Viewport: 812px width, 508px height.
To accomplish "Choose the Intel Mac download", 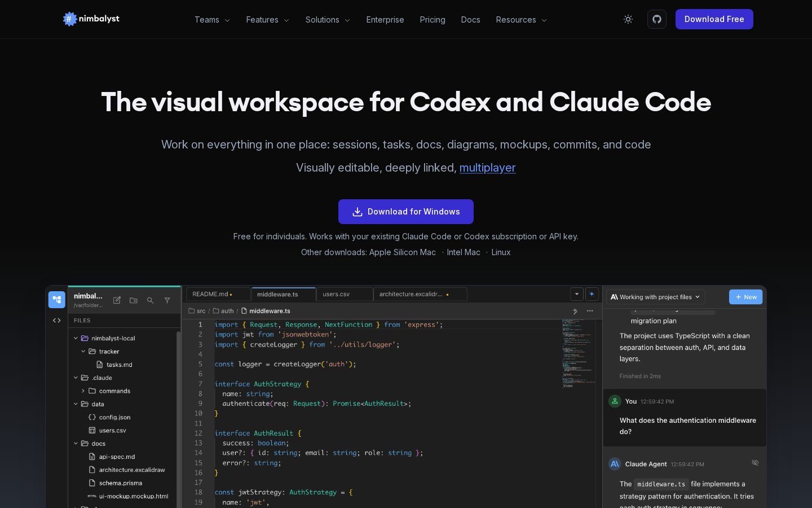I will point(464,252).
